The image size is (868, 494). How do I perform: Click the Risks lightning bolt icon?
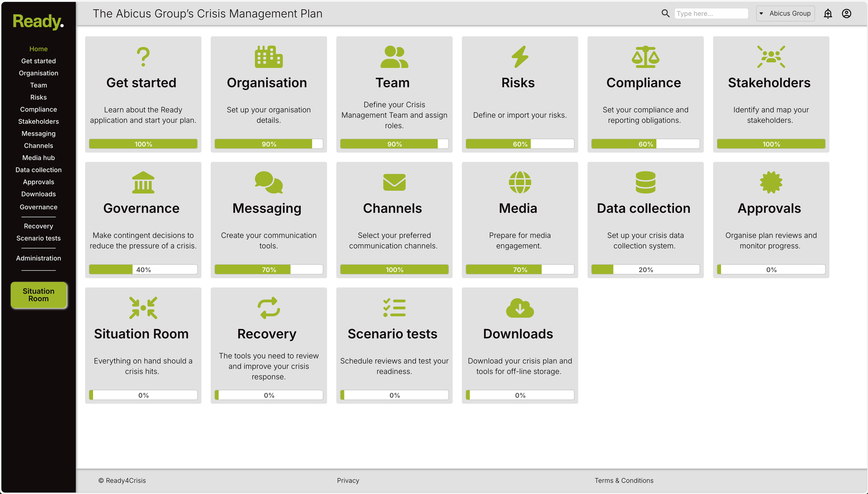point(519,57)
